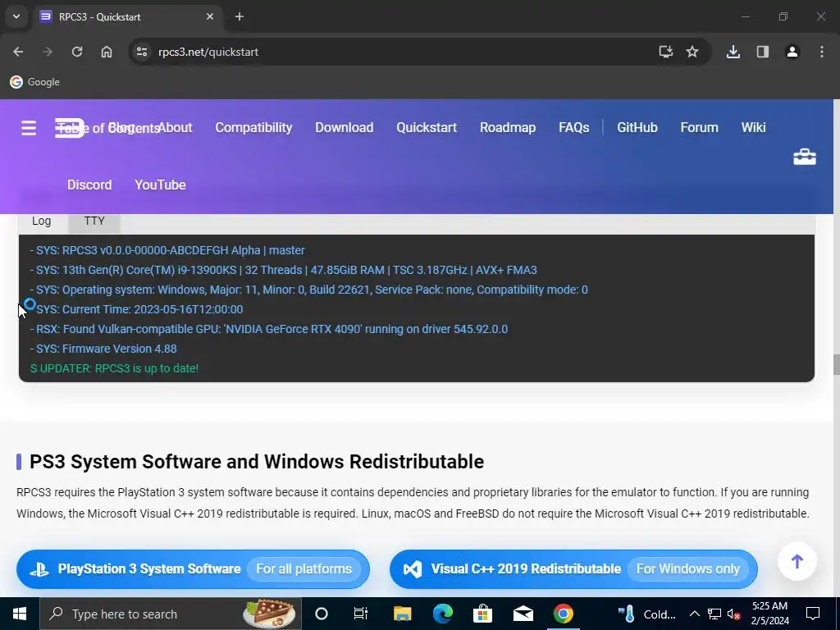The image size is (840, 630).
Task: Open the weather widget on taskbar
Action: point(646,614)
